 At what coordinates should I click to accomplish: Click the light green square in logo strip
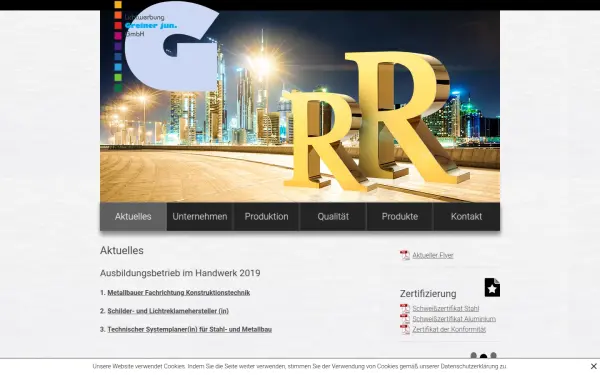click(118, 77)
